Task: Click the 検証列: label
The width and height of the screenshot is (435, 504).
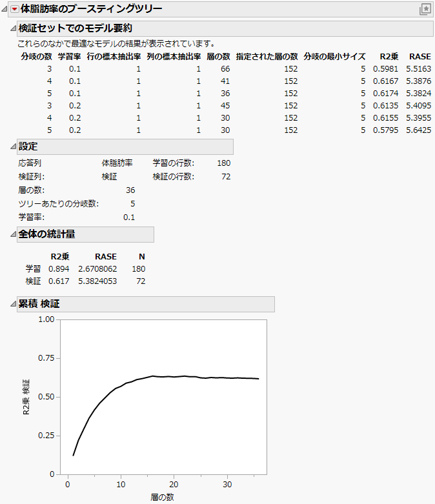Action: (x=31, y=176)
